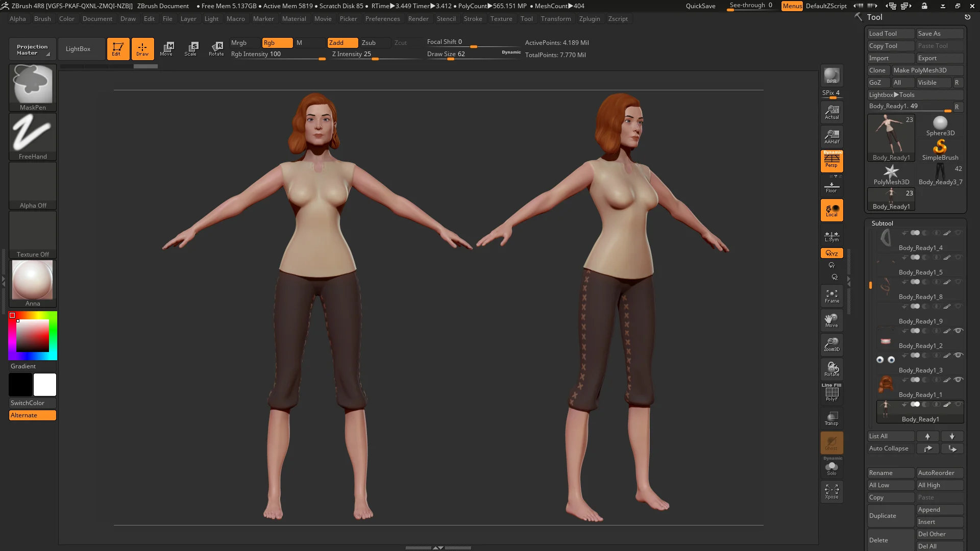Toggle Persp perspective view
This screenshot has height=551, width=980.
831,161
